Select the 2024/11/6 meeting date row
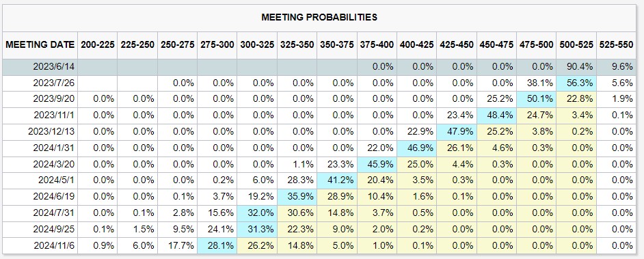This screenshot has height=259, width=644. (x=319, y=245)
